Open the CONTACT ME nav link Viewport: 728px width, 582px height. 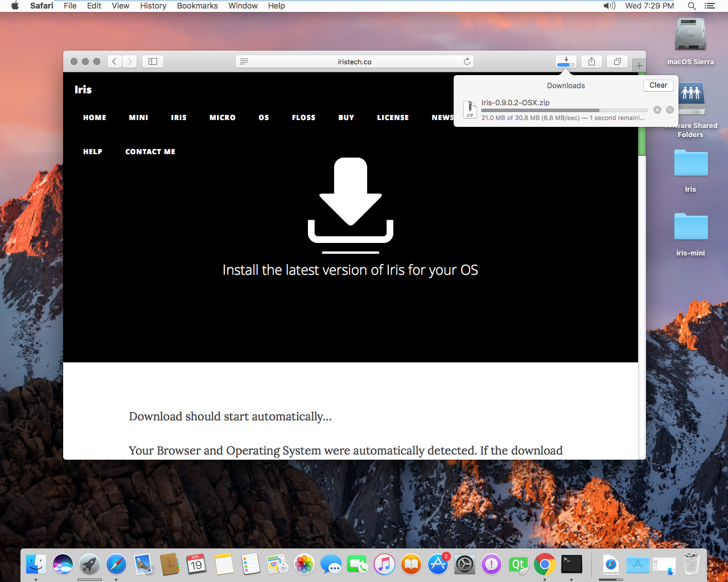[x=150, y=152]
